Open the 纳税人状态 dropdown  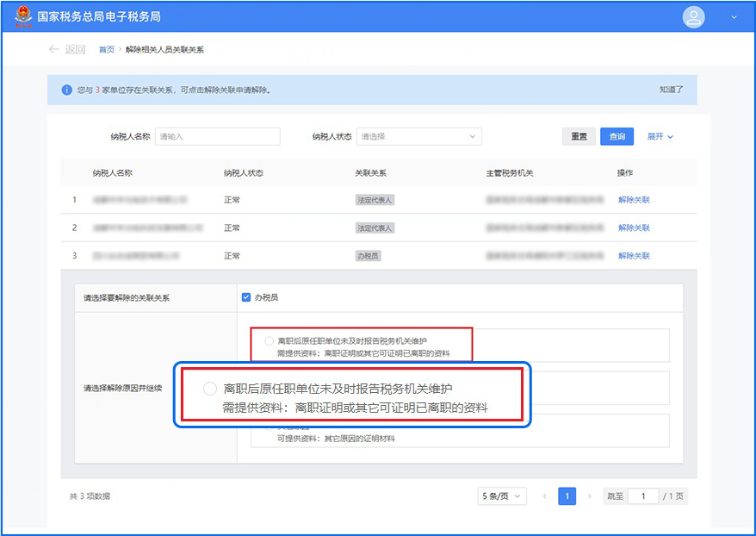(418, 136)
